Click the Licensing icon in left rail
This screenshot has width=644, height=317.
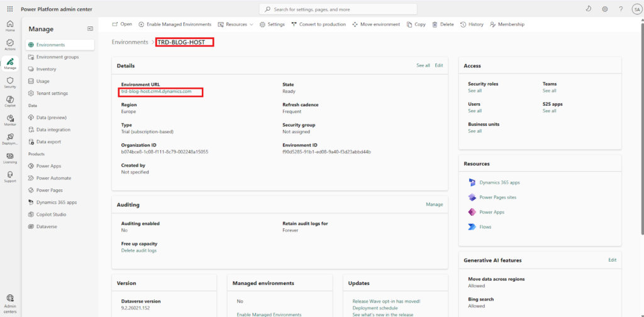(x=10, y=158)
